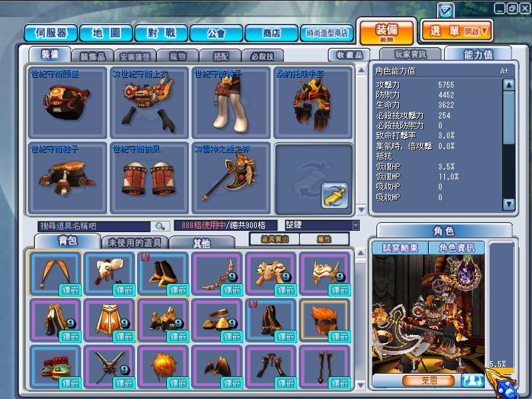Open 時尚造型商店 fashion shop
Screen dimensions: 532x399
pyautogui.click(x=327, y=33)
